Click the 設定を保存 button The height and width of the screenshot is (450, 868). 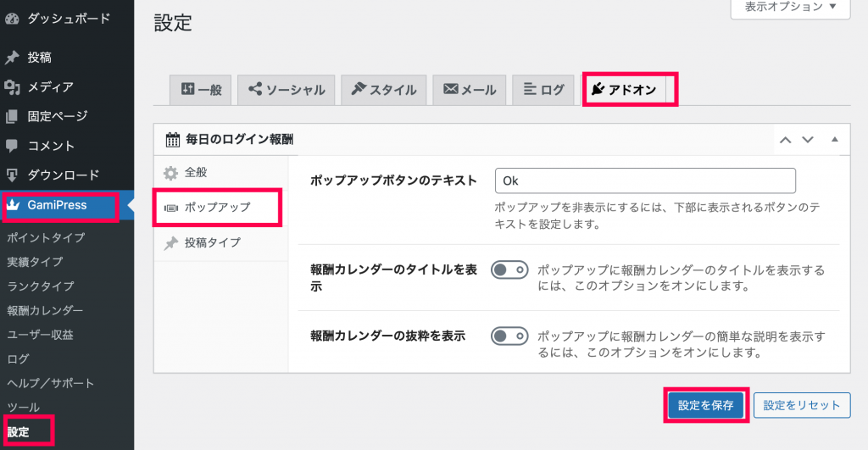pos(706,405)
